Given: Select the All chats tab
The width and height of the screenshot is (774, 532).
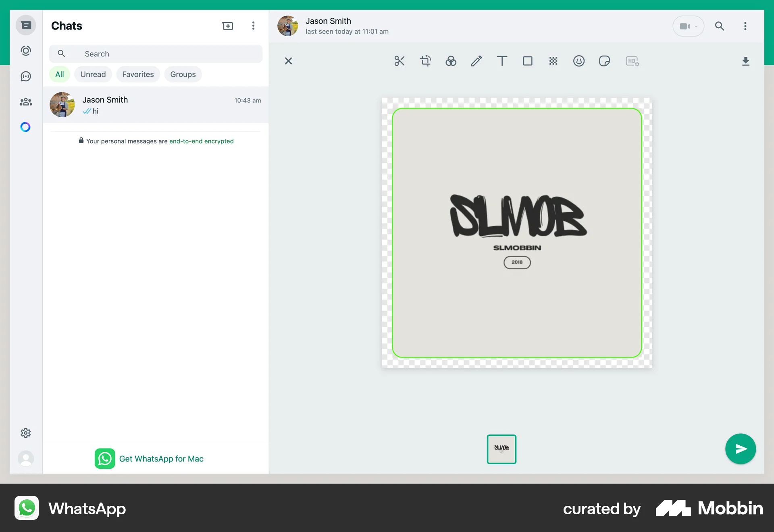Looking at the screenshot, I should (x=59, y=74).
